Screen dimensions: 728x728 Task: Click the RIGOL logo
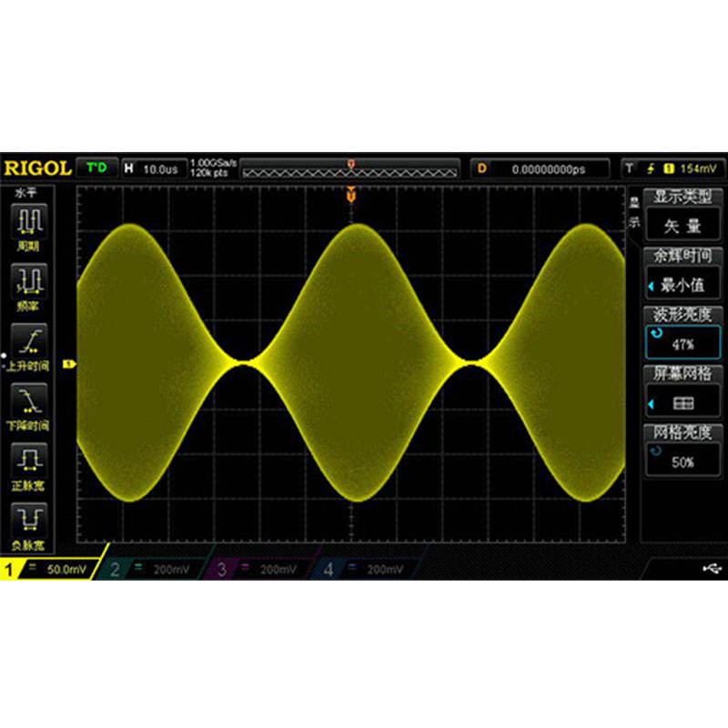click(37, 168)
